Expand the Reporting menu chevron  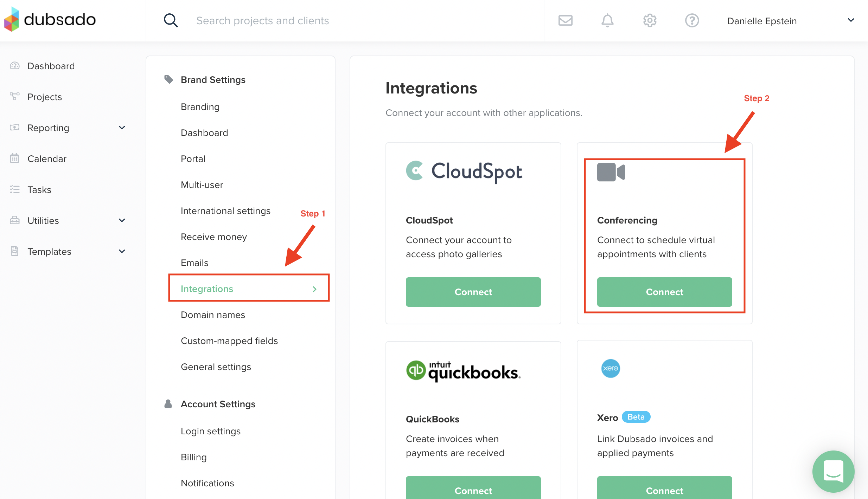tap(122, 128)
